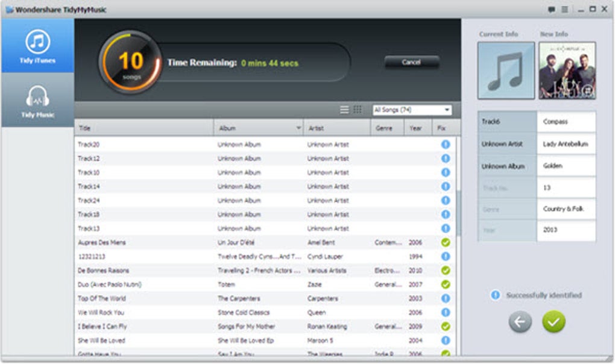
Task: Click the green check for I Believe I Can Fly
Action: tap(446, 327)
